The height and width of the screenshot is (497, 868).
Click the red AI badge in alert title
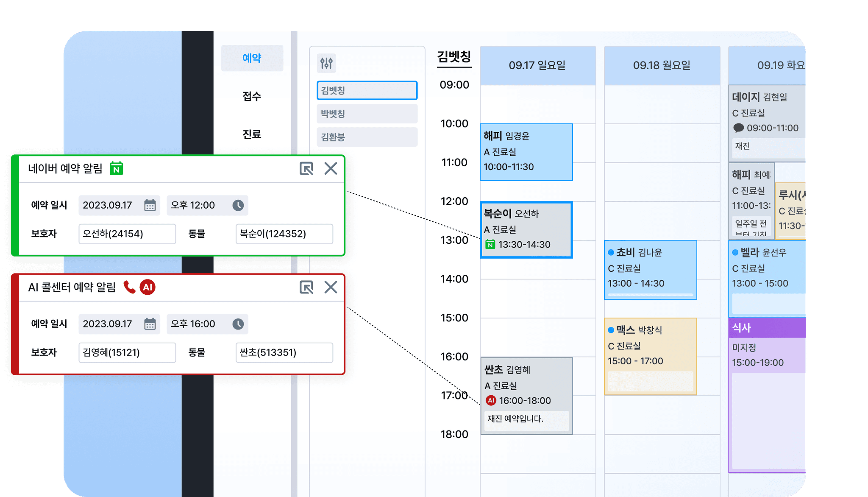coord(147,288)
